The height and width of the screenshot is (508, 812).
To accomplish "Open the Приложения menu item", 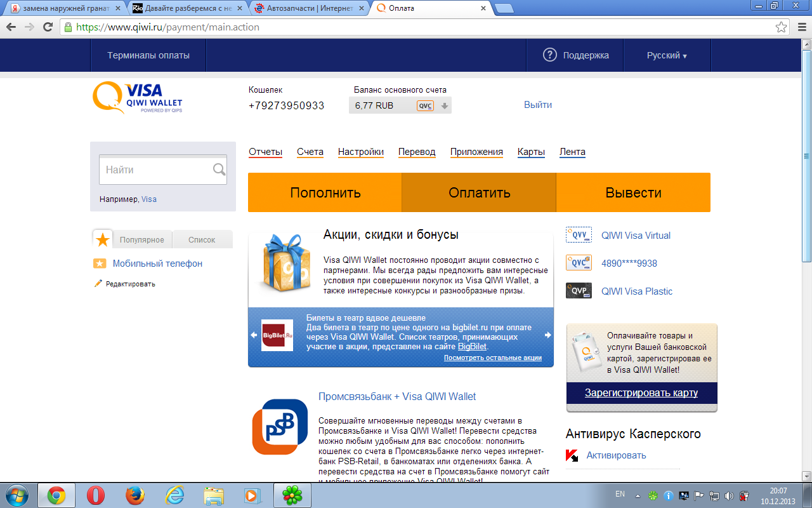I will [x=476, y=152].
